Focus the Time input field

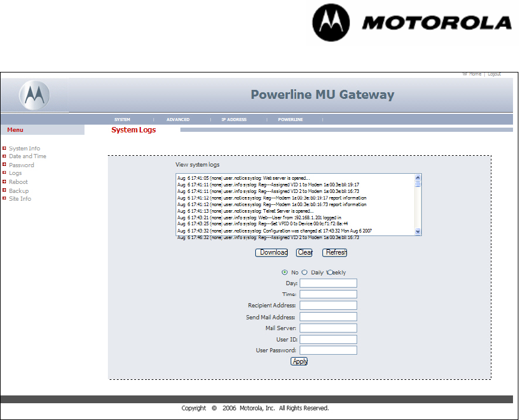328,294
